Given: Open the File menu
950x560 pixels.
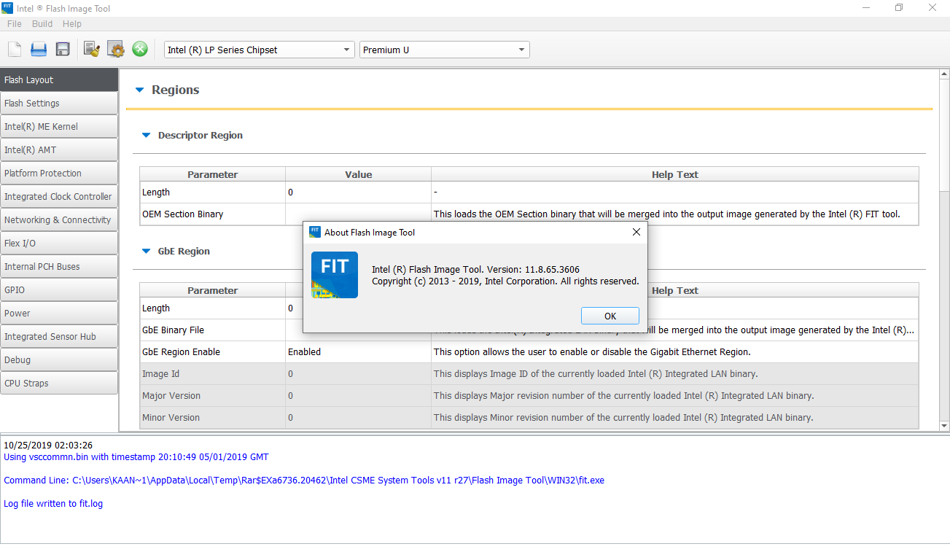Looking at the screenshot, I should tap(15, 24).
